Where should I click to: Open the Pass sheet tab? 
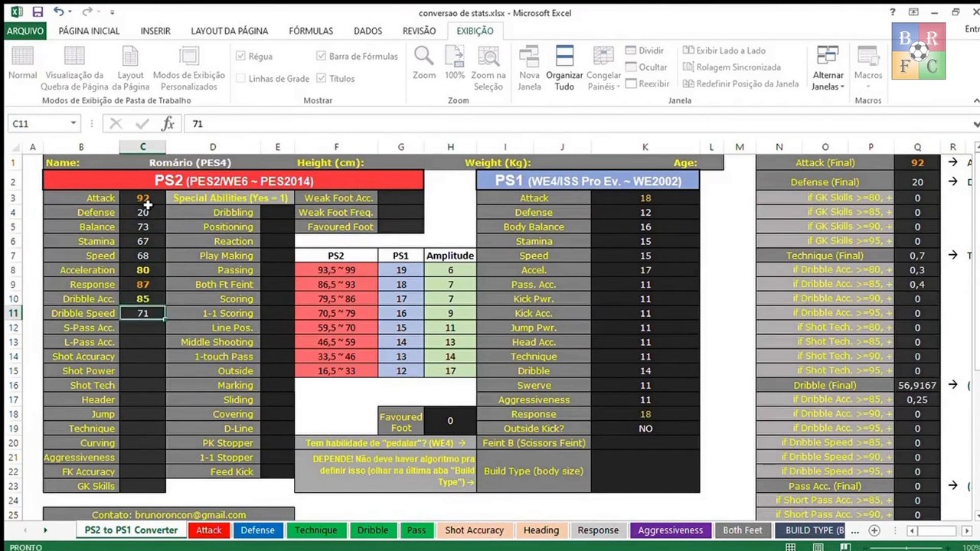click(416, 530)
